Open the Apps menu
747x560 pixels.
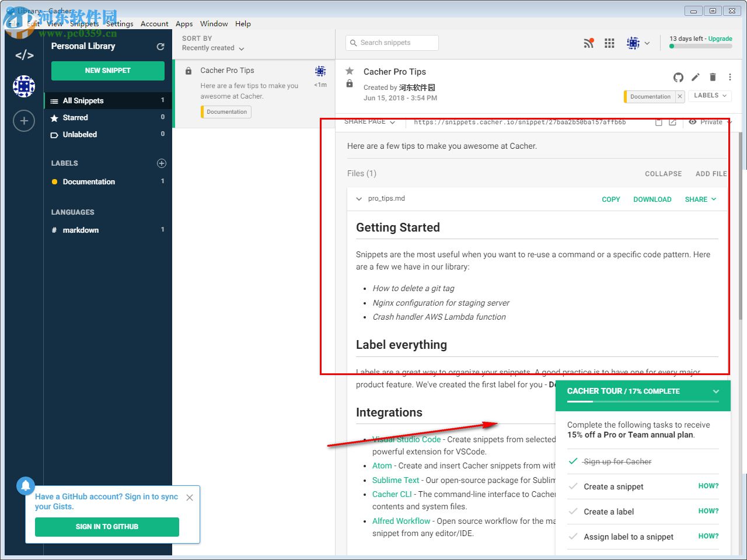tap(184, 24)
